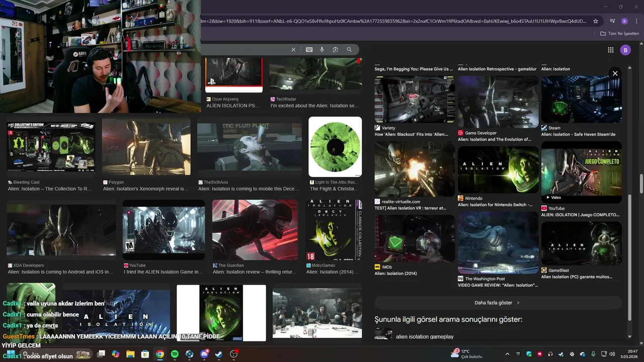Viewport: 644px width, 362px height.
Task: Open Steam from the taskbar
Action: pyautogui.click(x=219, y=354)
